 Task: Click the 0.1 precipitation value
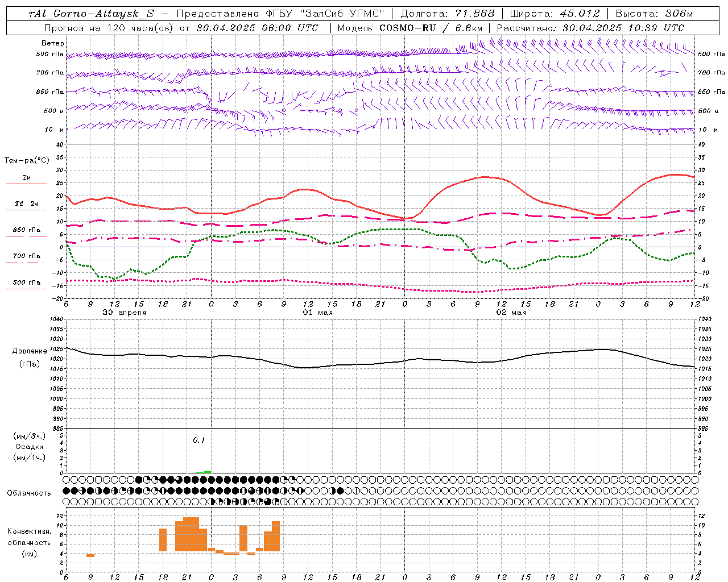pos(198,440)
